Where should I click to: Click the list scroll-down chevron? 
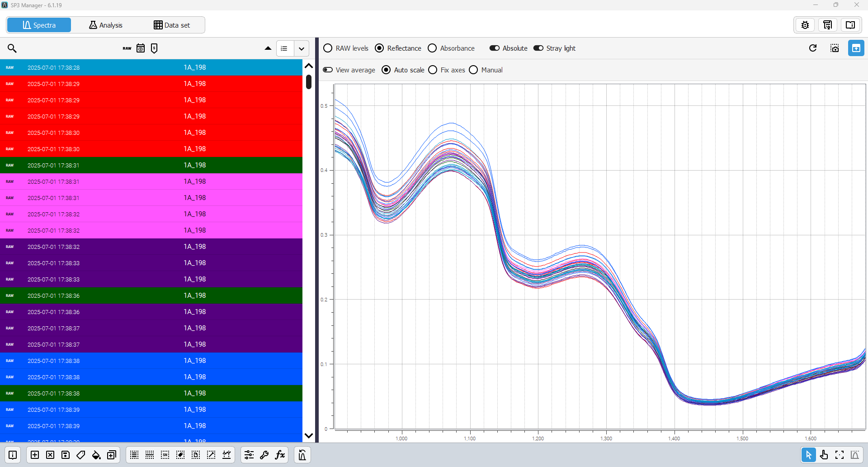309,436
